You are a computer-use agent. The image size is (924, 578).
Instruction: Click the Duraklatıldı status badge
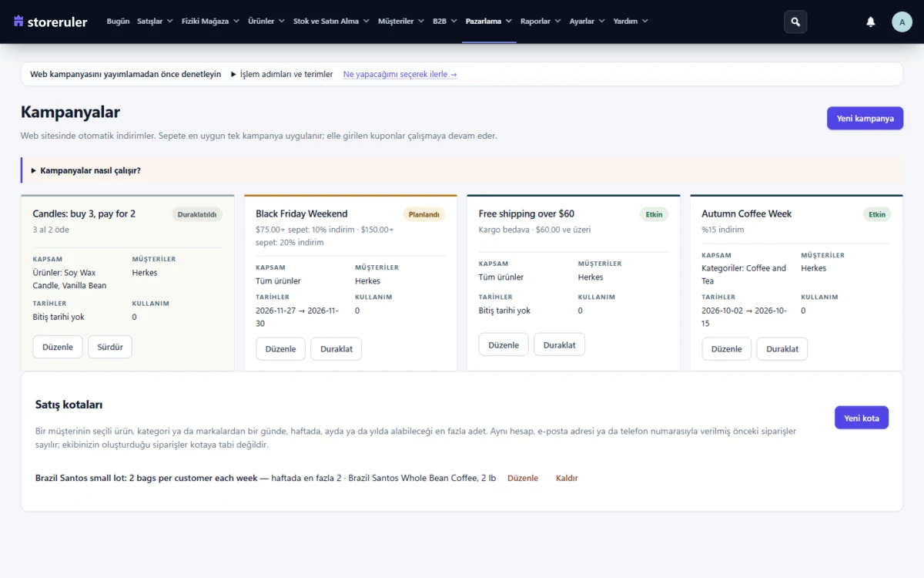point(197,214)
